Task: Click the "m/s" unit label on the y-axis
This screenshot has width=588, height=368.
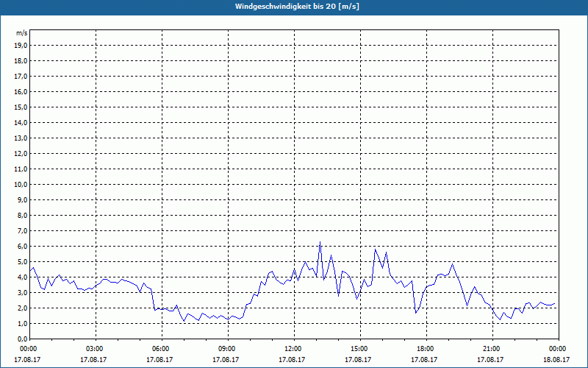Action: [22, 33]
